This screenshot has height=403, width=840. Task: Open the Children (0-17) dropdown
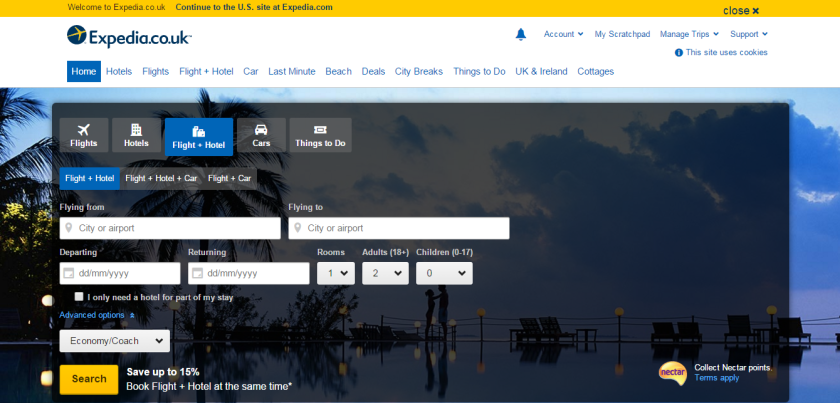coord(444,273)
